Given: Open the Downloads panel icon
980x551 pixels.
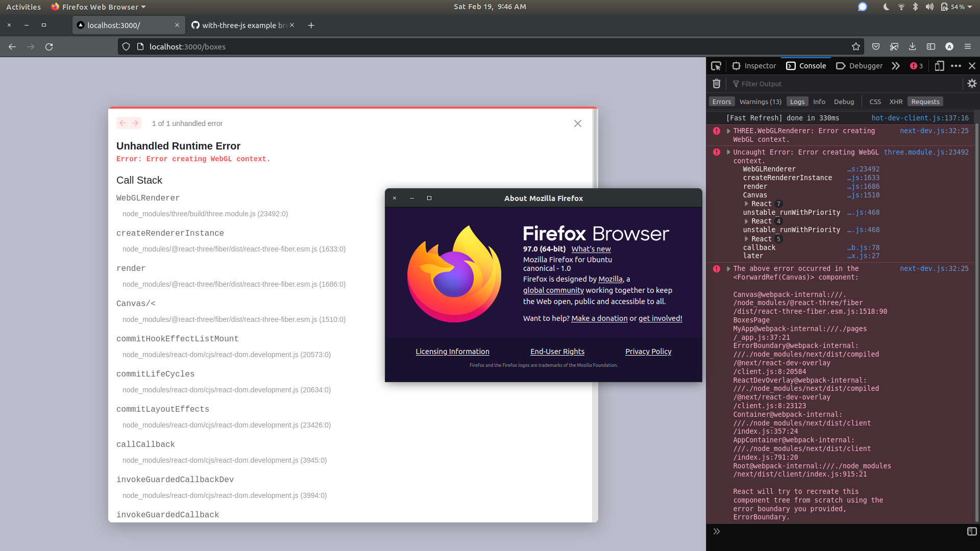Looking at the screenshot, I should click(913, 46).
